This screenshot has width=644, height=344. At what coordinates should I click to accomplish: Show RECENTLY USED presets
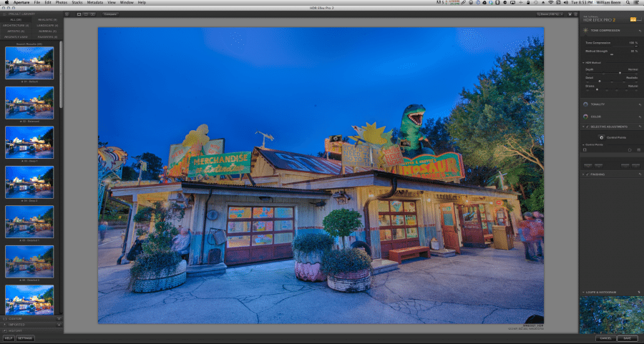pos(16,37)
